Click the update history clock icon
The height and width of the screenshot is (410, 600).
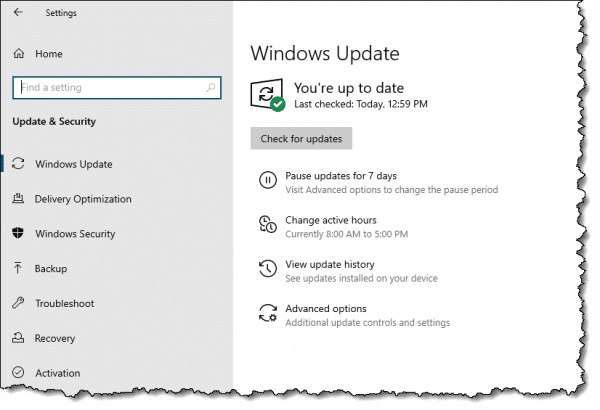268,268
